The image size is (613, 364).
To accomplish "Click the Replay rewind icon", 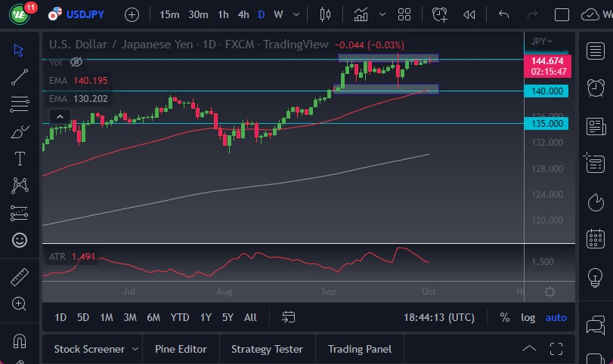I will 469,14.
